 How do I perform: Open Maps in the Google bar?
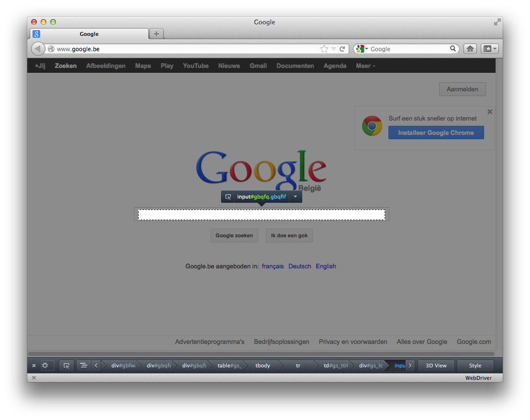pos(143,66)
